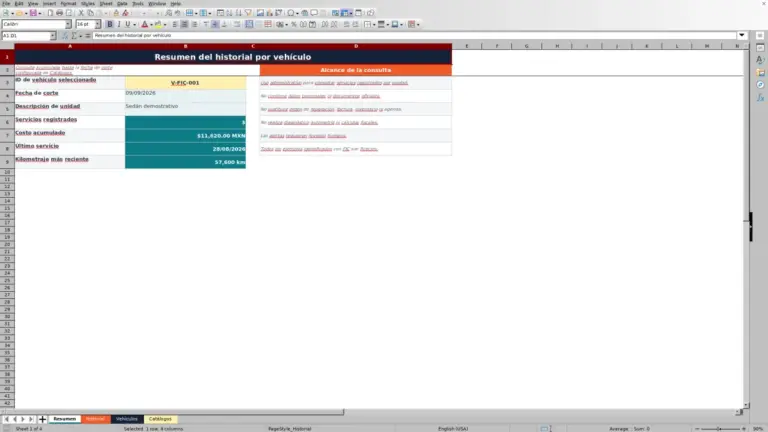Screen dimensions: 768x432
Task: Open the Name Box dropdown arrow
Action: point(52,35)
